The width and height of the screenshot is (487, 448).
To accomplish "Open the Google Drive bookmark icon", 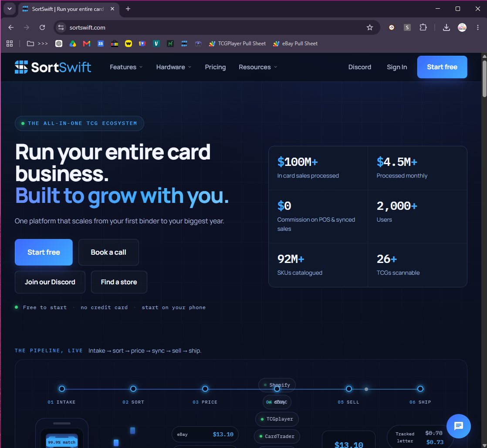I will click(x=73, y=44).
